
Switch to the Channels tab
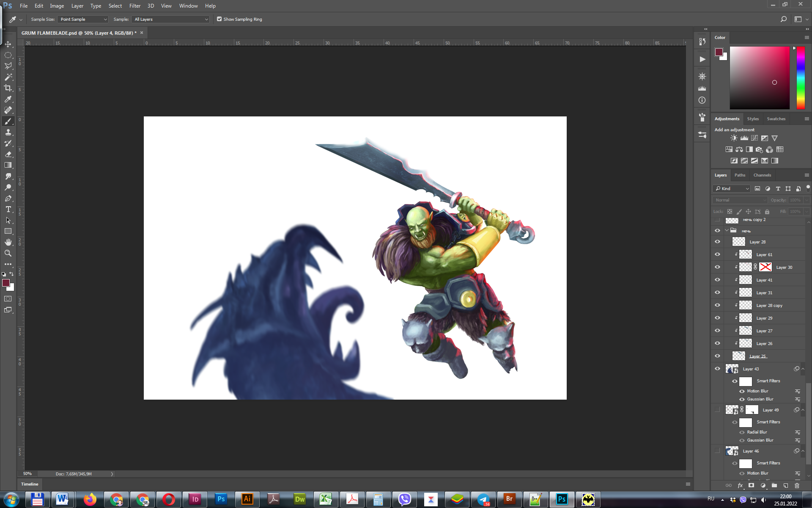click(762, 175)
